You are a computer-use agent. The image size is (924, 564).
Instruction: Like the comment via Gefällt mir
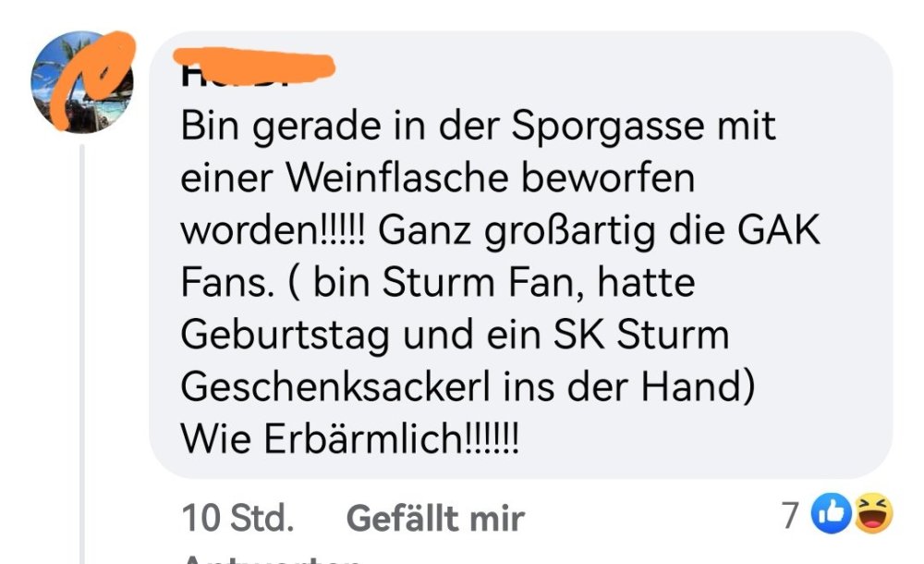[435, 520]
